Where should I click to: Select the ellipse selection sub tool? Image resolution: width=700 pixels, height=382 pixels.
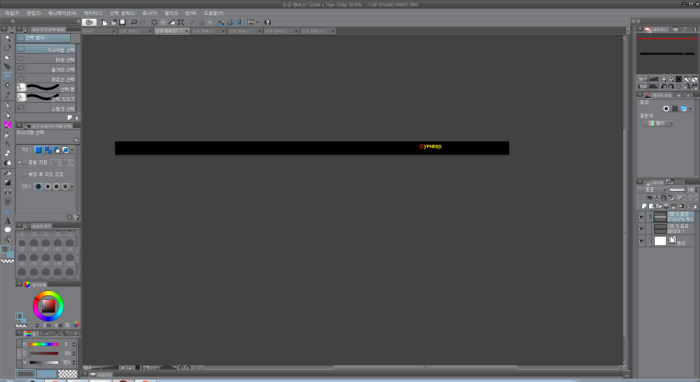click(x=46, y=59)
